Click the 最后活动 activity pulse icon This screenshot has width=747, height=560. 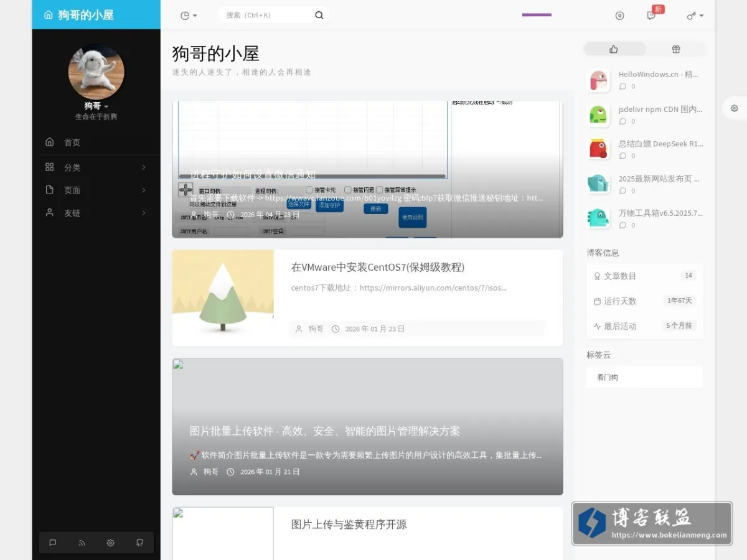tap(598, 326)
